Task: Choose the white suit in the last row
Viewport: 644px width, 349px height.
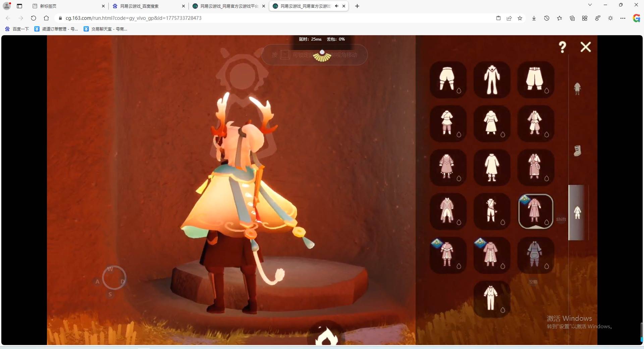Action: click(x=491, y=299)
